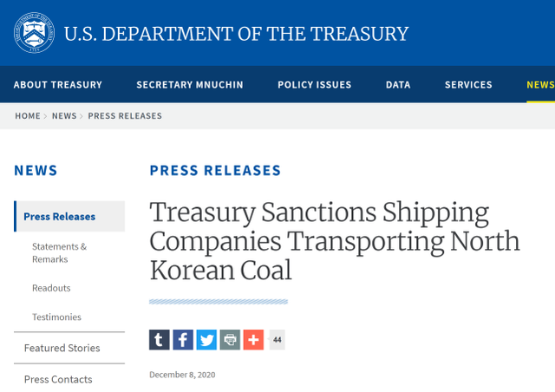
Task: Click Press Releases breadcrumb link
Action: (125, 116)
